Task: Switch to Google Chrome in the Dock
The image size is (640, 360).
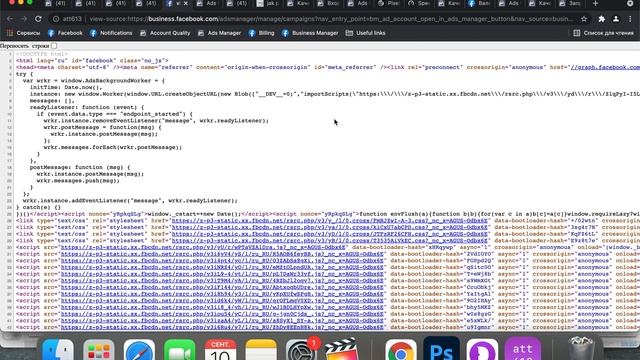Action: click(401, 351)
